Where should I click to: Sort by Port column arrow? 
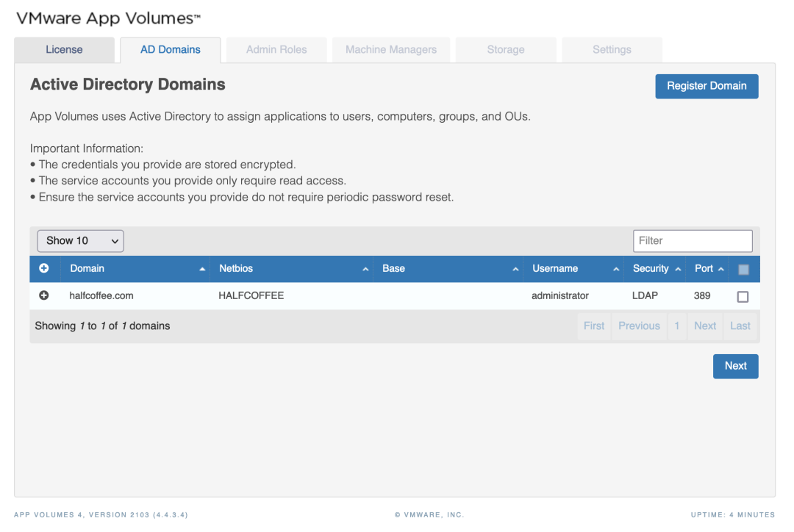[x=721, y=269]
